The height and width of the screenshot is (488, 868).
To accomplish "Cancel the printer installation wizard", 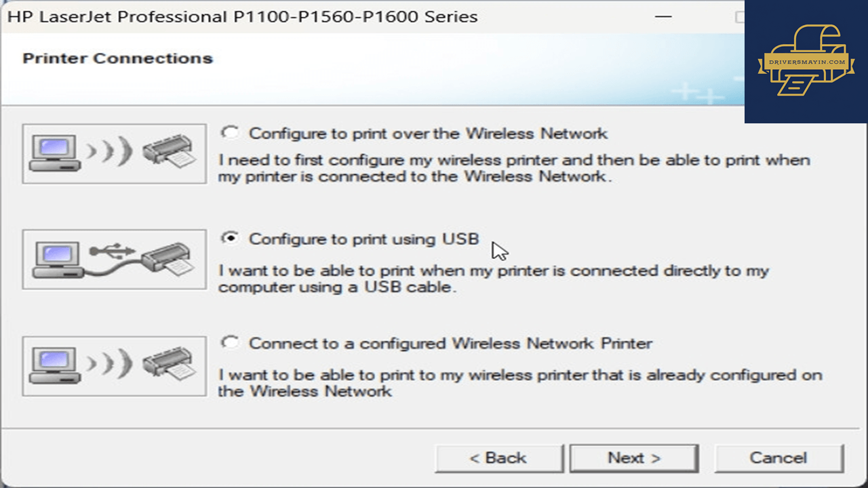I will 778,458.
